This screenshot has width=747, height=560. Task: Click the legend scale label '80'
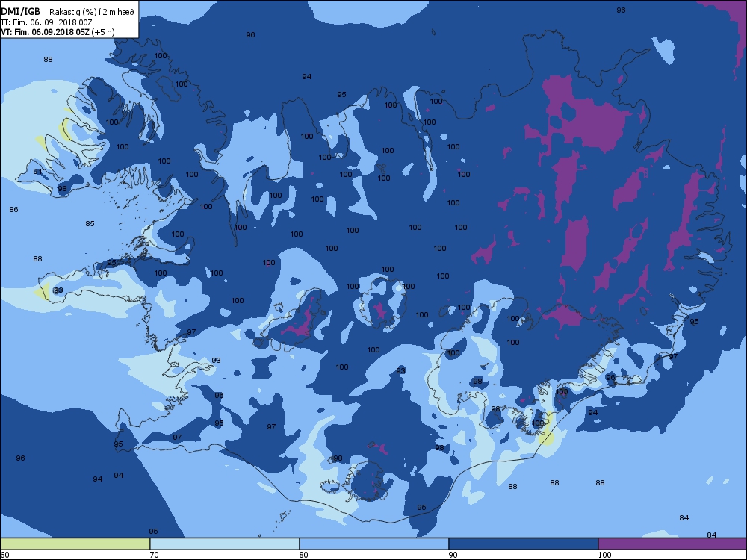tap(303, 555)
